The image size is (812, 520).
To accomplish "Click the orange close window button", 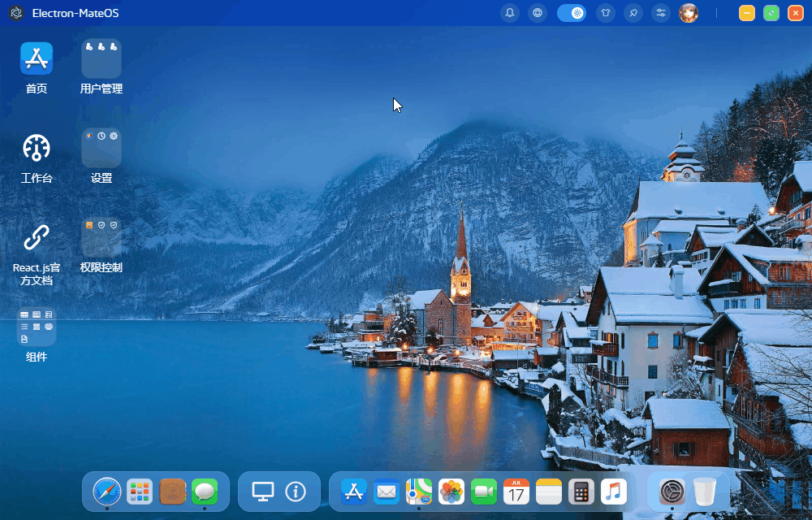I will tap(796, 13).
